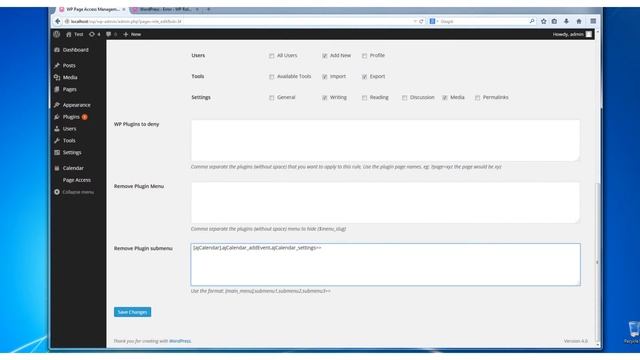The width and height of the screenshot is (640, 360).
Task: Open the Page Access submenu item
Action: pos(77,180)
